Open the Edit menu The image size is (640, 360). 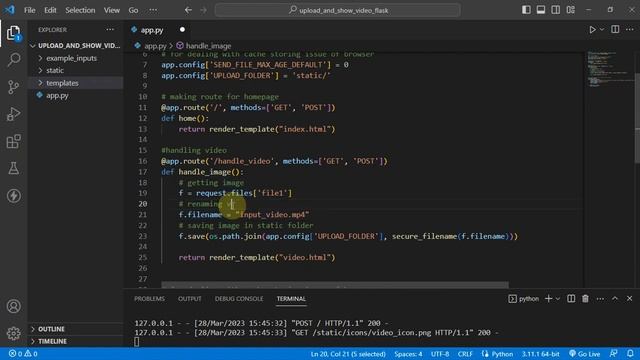[50, 10]
